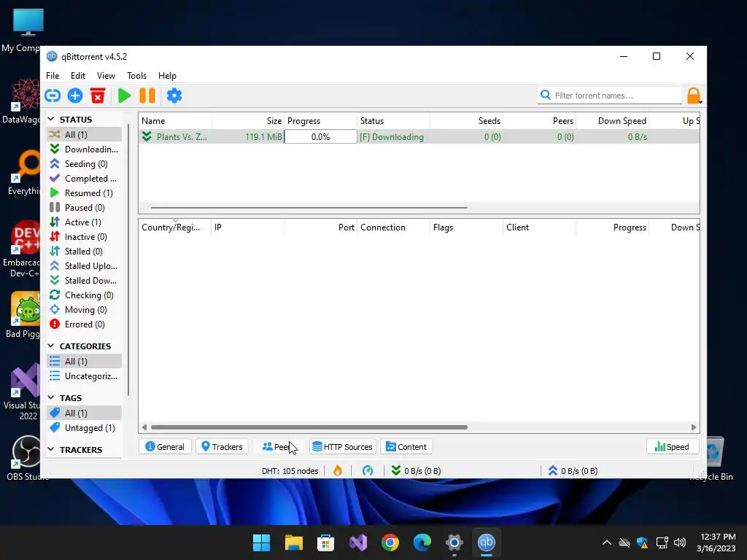Select All (1) under TAGS
The image size is (747, 560).
(85, 413)
